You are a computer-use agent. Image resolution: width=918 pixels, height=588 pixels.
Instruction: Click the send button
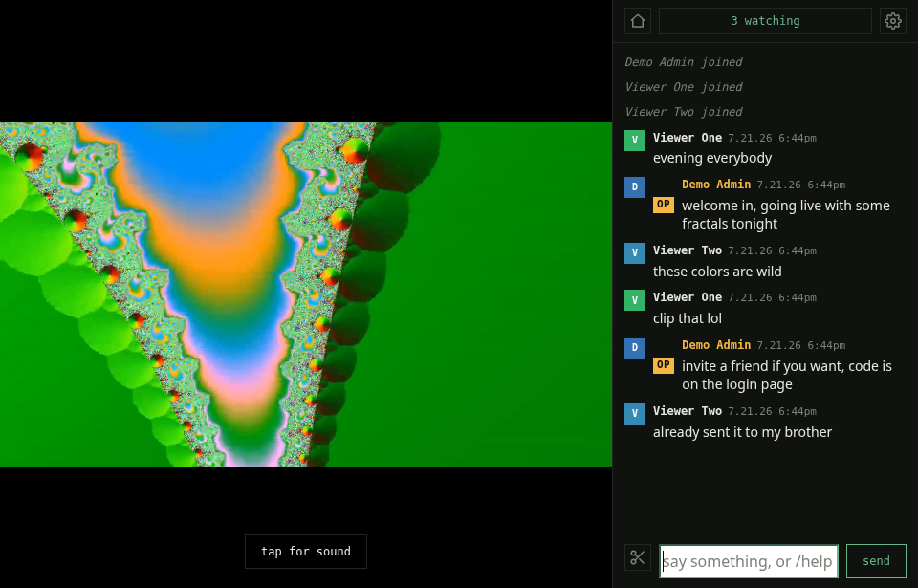coord(876,561)
